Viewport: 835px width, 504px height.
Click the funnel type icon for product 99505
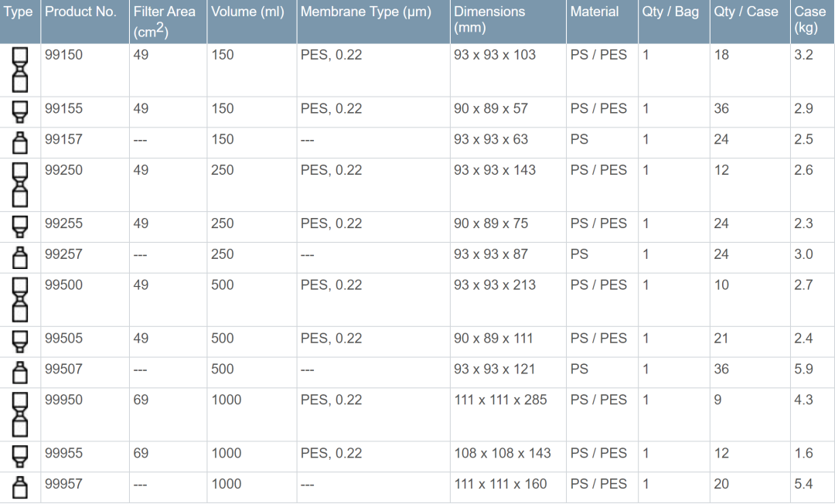point(19,341)
